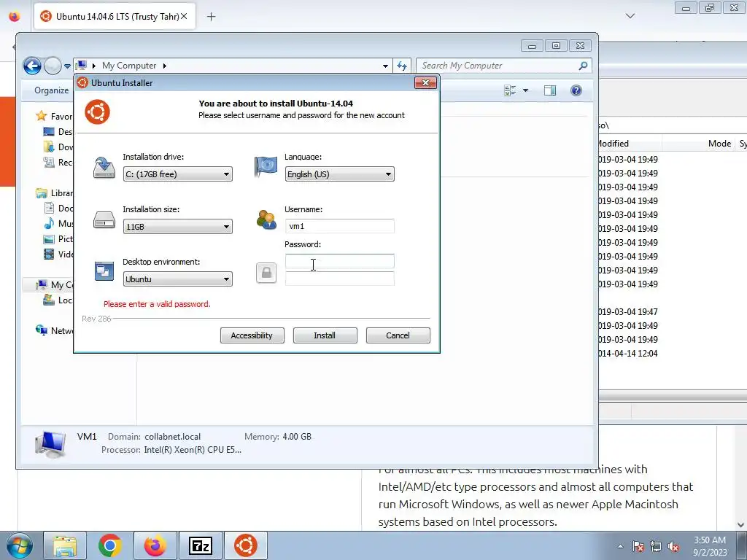Viewport: 747px width, 560px height.
Task: Open the recent locations dropdown arrow
Action: 67,66
